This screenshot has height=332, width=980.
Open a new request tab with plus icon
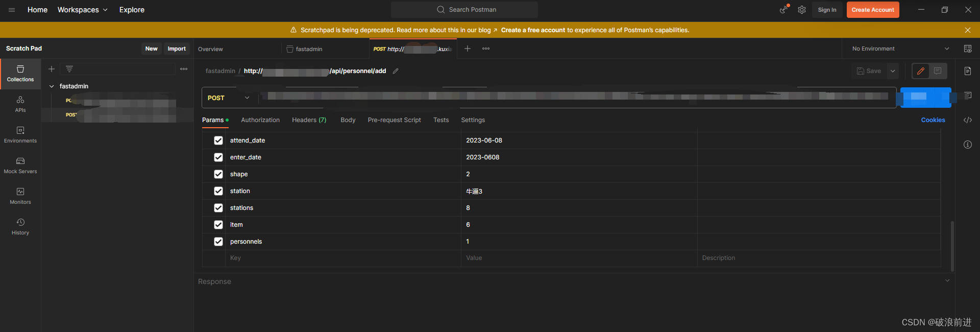coord(468,49)
